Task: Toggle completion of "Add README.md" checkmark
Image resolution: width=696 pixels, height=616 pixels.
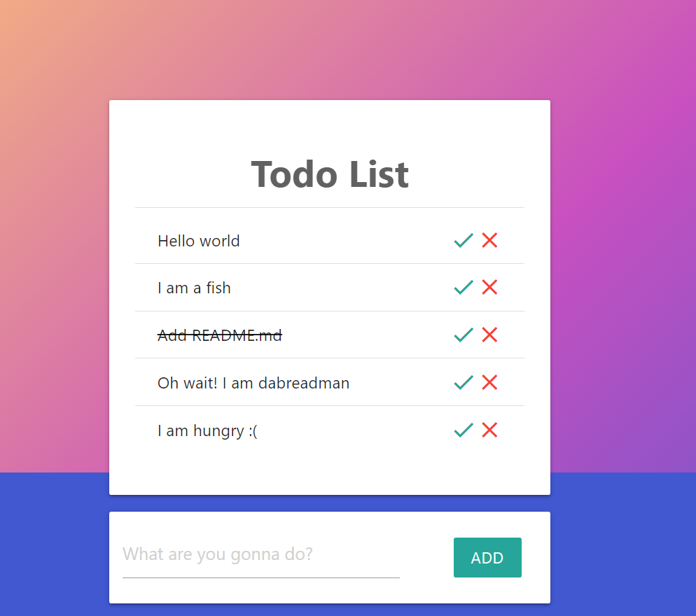Action: (464, 335)
